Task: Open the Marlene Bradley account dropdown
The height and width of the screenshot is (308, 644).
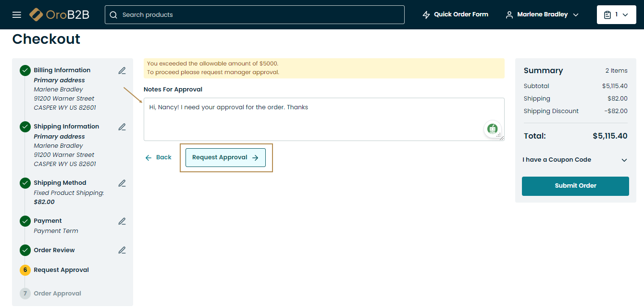Action: click(x=542, y=14)
